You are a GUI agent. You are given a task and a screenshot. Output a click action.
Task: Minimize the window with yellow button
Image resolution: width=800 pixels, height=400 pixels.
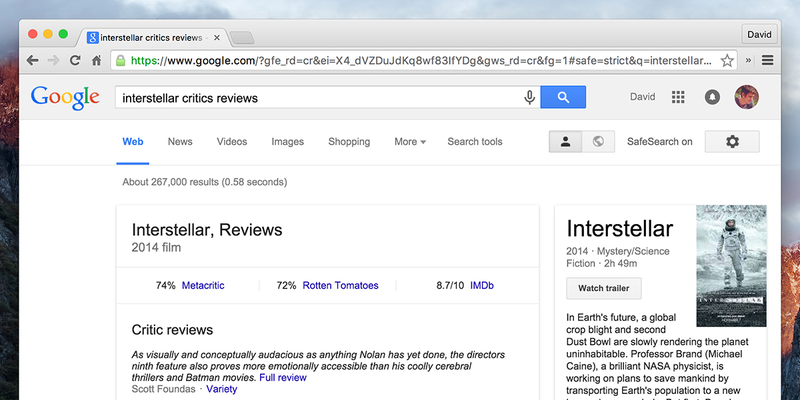pyautogui.click(x=48, y=34)
